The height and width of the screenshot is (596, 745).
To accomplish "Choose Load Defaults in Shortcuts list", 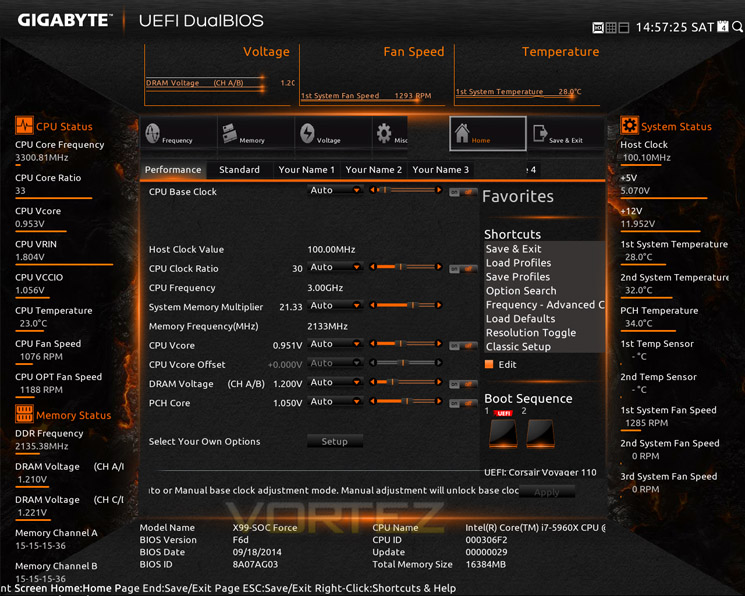I will click(520, 318).
